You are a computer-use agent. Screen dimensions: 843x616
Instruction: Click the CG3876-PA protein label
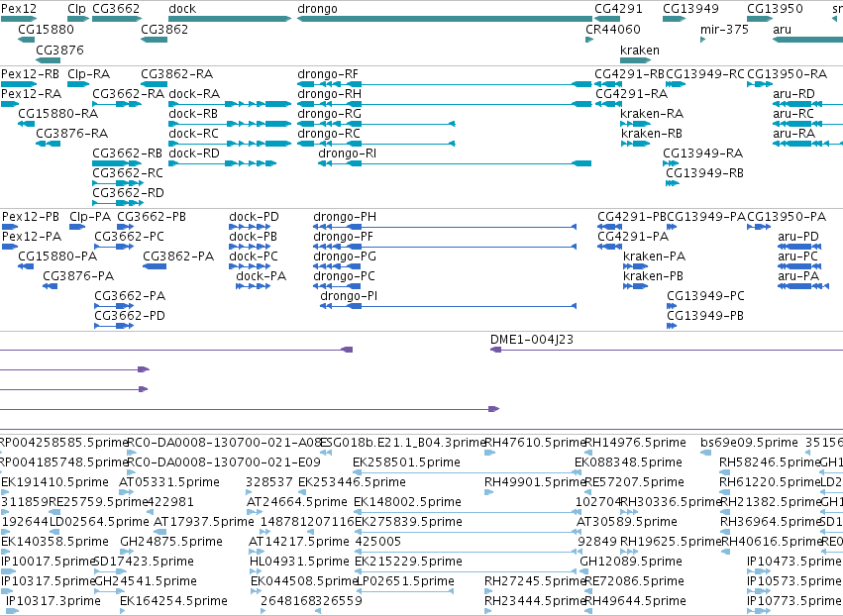pyautogui.click(x=78, y=276)
